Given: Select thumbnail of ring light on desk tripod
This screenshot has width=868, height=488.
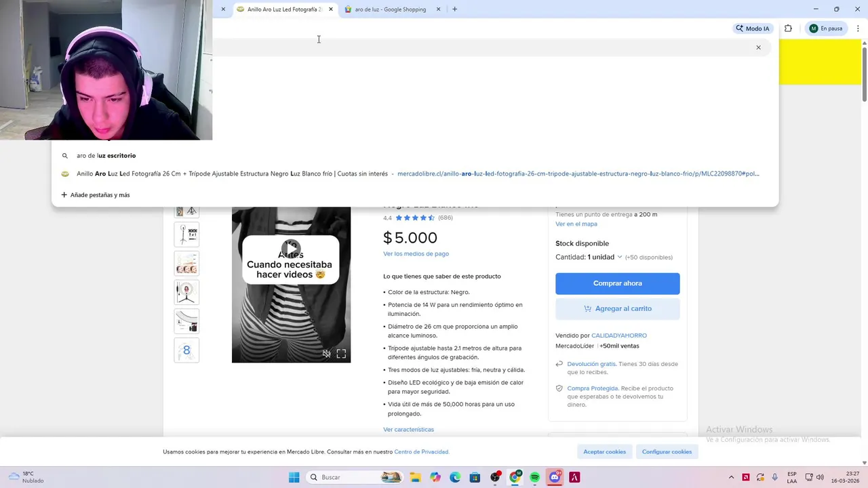Looking at the screenshot, I should point(186,292).
